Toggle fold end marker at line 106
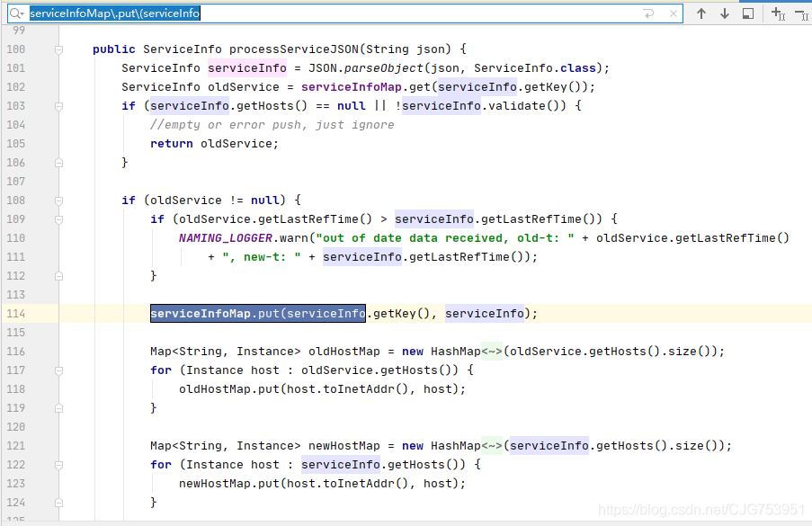The width and height of the screenshot is (812, 526). point(58,163)
